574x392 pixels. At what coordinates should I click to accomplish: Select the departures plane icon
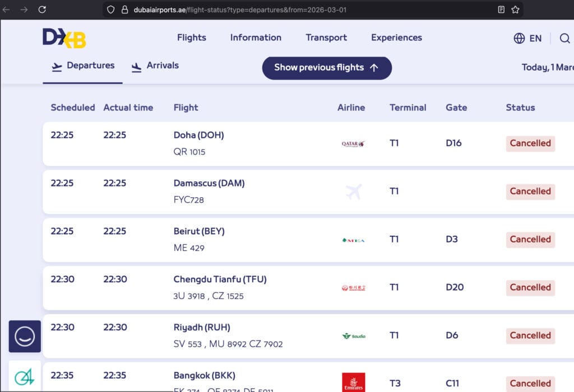click(57, 66)
